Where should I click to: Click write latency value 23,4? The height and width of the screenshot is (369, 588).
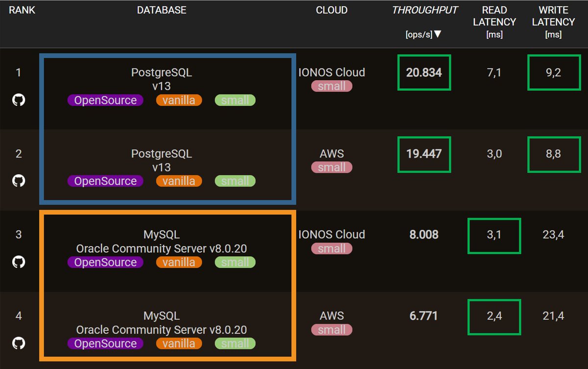[553, 235]
